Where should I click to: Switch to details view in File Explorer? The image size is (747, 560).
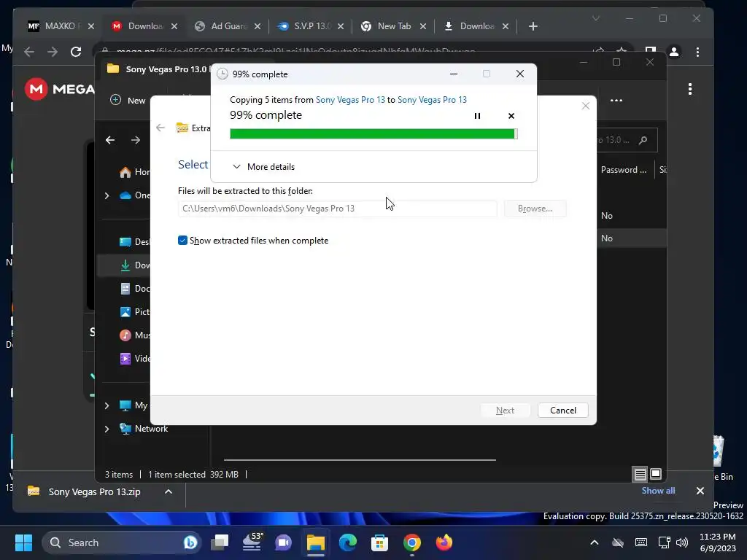[x=640, y=474]
